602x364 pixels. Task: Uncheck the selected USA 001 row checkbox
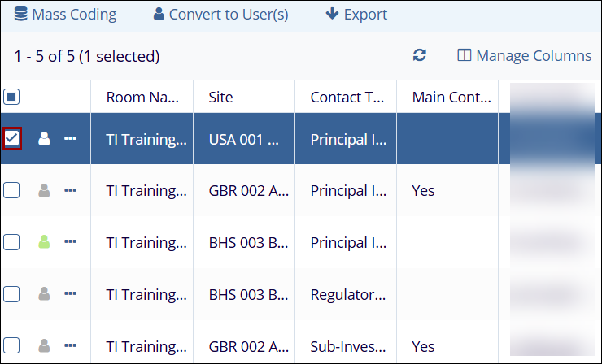(x=12, y=139)
